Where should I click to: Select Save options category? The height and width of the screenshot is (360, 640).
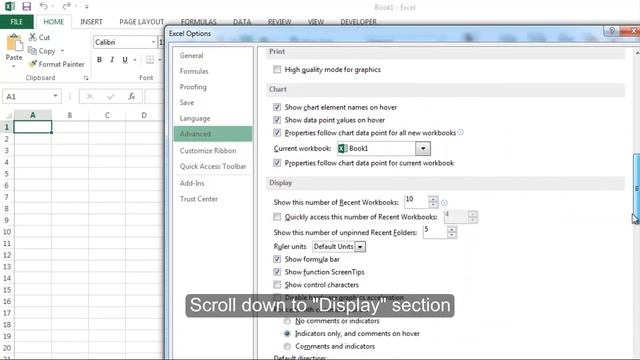pos(213,102)
